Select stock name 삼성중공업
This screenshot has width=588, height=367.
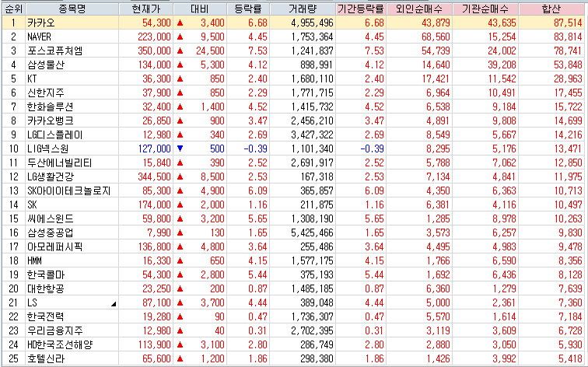coord(51,232)
